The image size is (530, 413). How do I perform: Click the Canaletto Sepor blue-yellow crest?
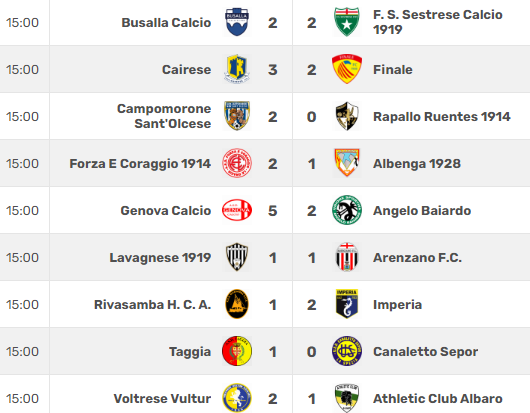[x=347, y=351]
